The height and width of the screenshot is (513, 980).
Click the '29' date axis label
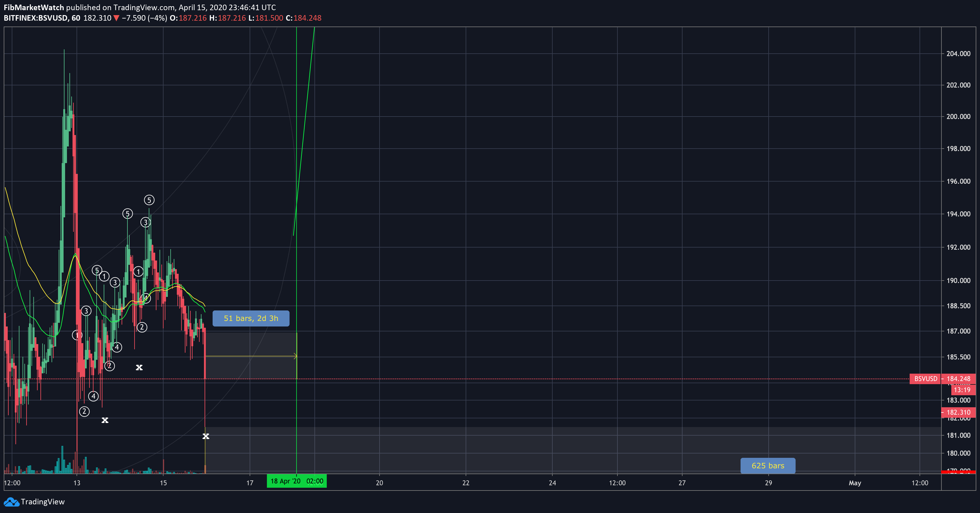[x=768, y=483]
